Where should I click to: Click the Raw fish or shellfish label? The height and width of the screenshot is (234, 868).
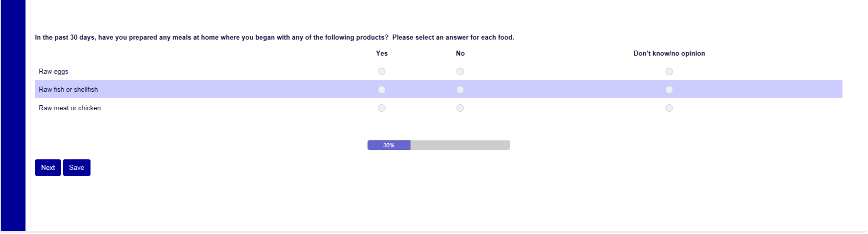[68, 90]
